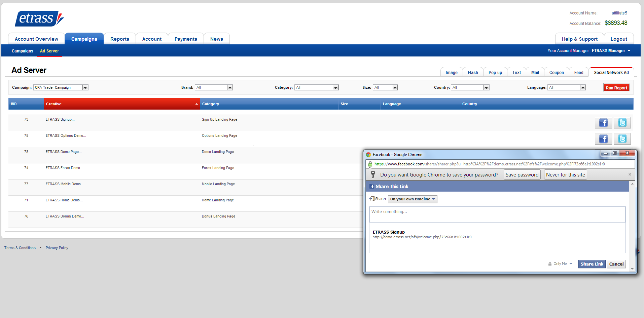Click the Share Link button
The width and height of the screenshot is (644, 318).
(592, 264)
